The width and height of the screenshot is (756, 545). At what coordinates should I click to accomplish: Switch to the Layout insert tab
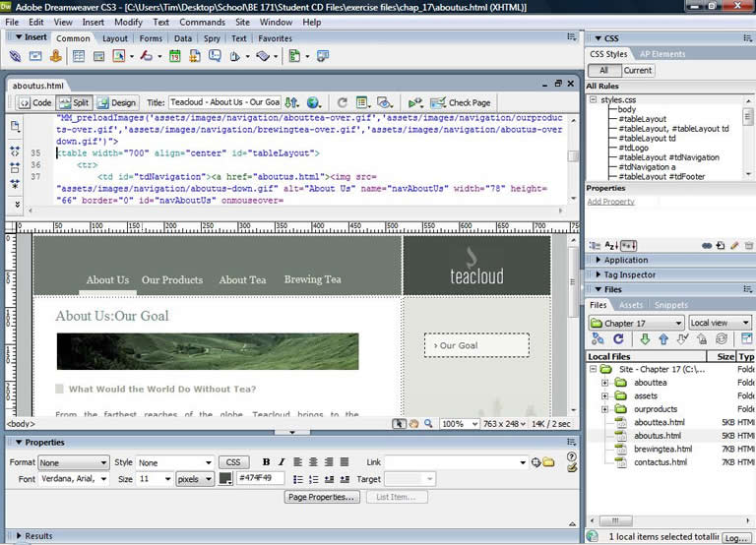point(115,38)
